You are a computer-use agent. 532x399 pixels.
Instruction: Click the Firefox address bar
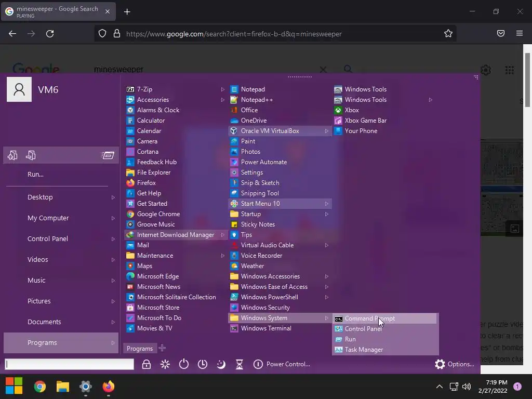coord(275,34)
